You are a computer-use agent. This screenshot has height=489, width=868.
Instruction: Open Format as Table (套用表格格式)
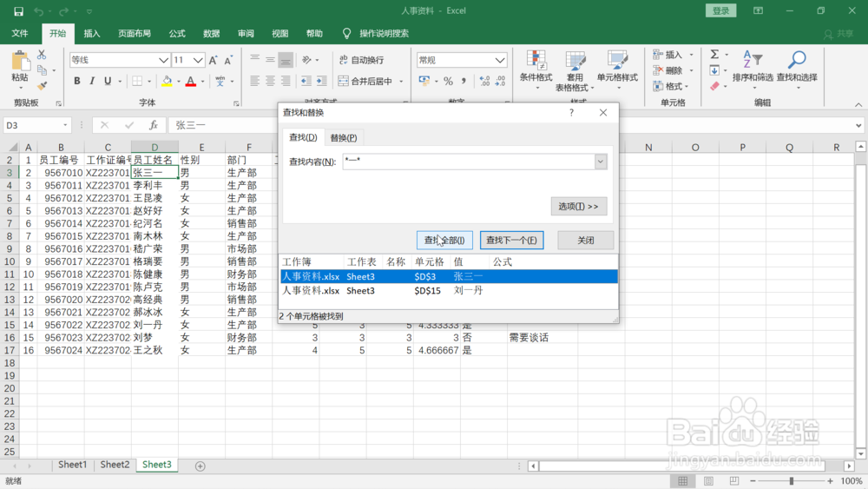[575, 69]
